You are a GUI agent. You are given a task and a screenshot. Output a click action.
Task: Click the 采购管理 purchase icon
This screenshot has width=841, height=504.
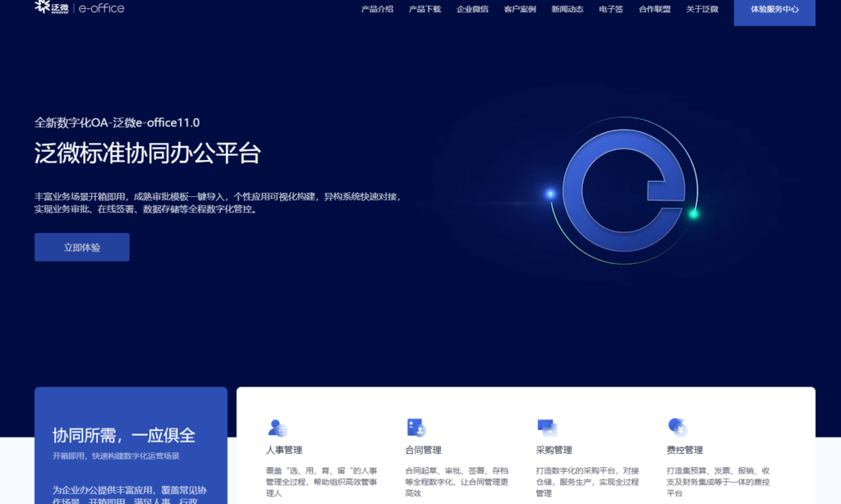(547, 428)
